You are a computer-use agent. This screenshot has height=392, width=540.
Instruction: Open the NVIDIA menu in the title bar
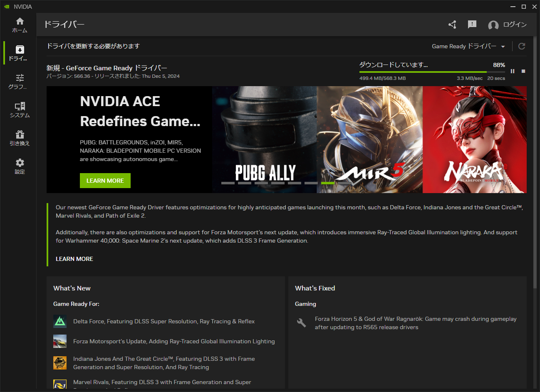(x=17, y=6)
